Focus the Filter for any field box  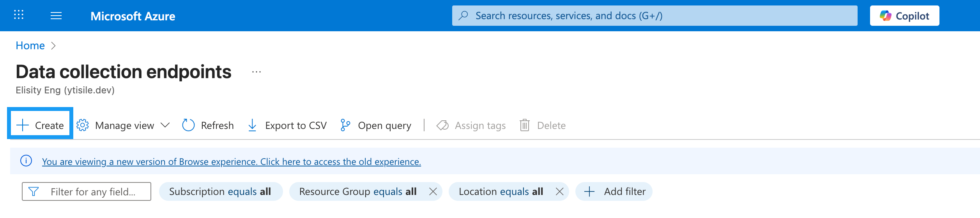pyautogui.click(x=87, y=191)
